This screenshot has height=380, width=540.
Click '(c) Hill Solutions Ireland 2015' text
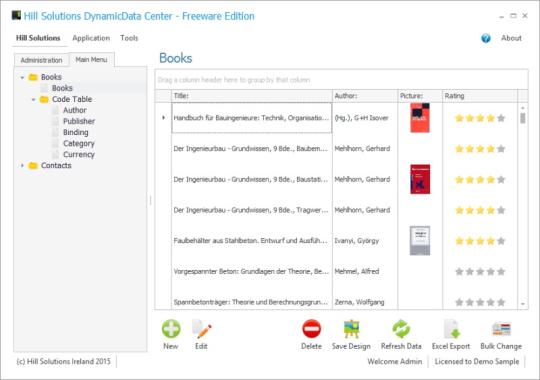[63, 361]
